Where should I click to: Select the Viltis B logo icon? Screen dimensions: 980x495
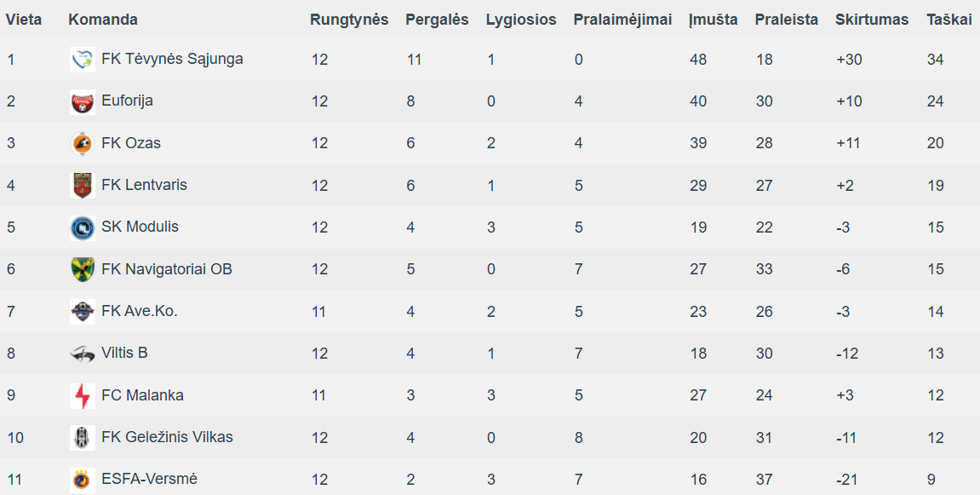(83, 354)
